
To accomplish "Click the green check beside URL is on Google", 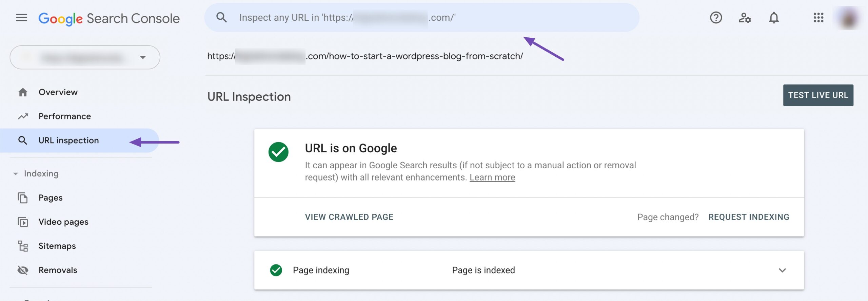I will pyautogui.click(x=278, y=152).
